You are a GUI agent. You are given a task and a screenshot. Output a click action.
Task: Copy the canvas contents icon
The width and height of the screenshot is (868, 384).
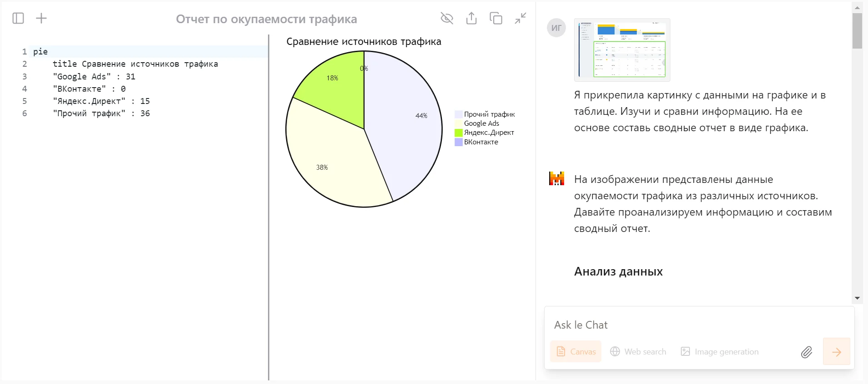(496, 18)
